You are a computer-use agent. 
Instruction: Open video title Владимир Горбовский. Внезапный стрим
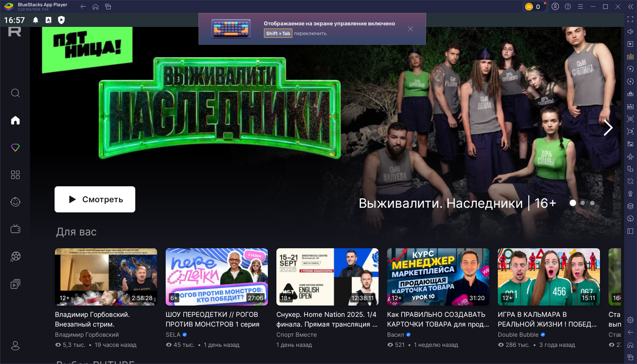(92, 319)
